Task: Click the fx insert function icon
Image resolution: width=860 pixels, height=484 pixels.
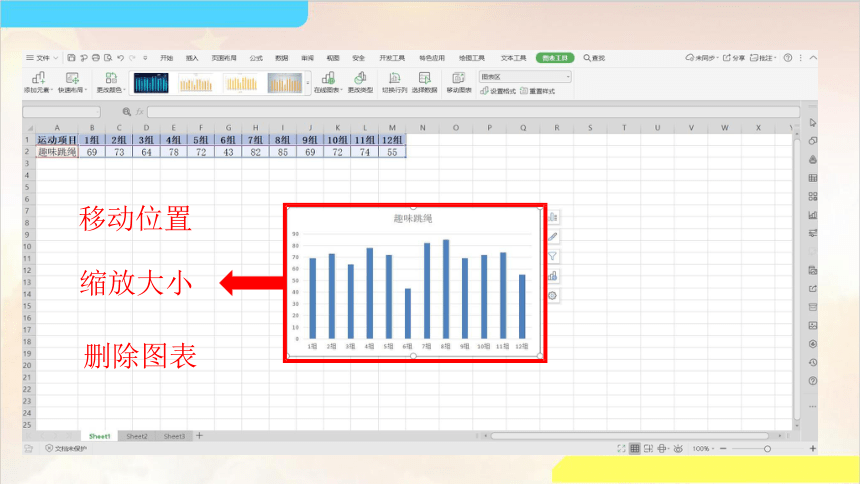Action: coord(140,112)
